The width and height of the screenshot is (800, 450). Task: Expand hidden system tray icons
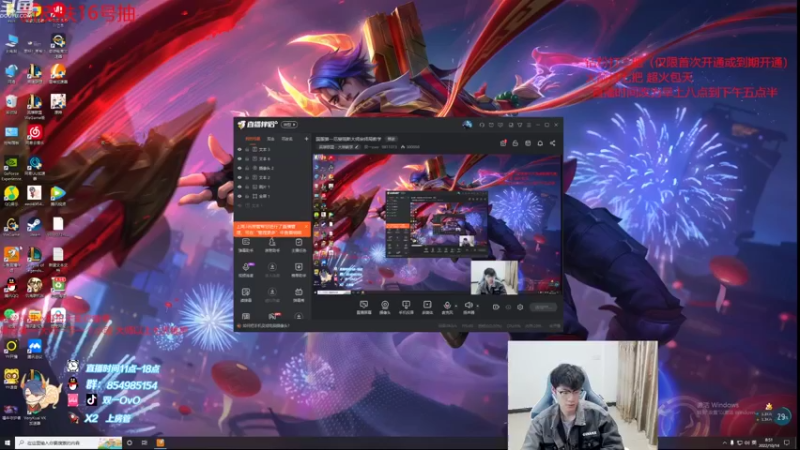(x=724, y=443)
